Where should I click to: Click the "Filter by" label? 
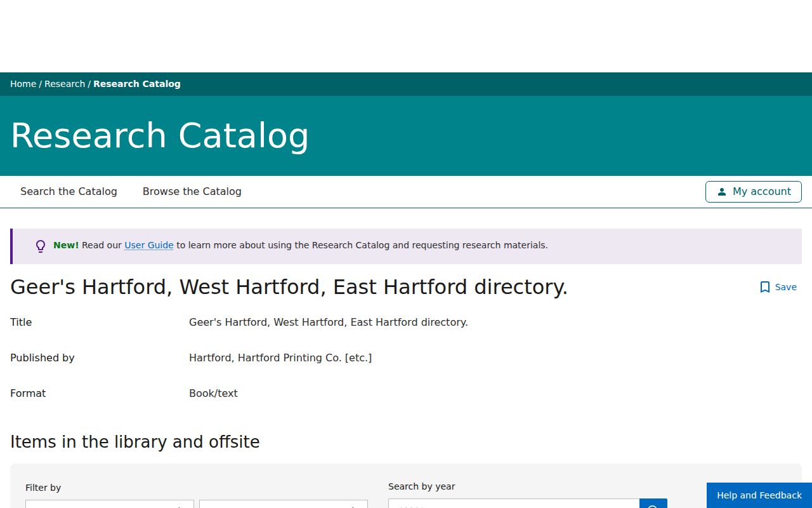click(43, 488)
